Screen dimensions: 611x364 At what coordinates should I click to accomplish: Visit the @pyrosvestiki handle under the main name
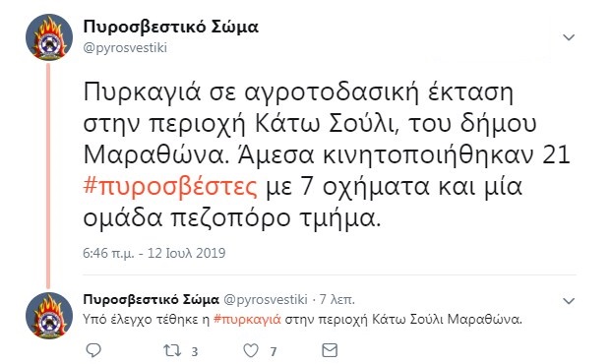pos(125,48)
